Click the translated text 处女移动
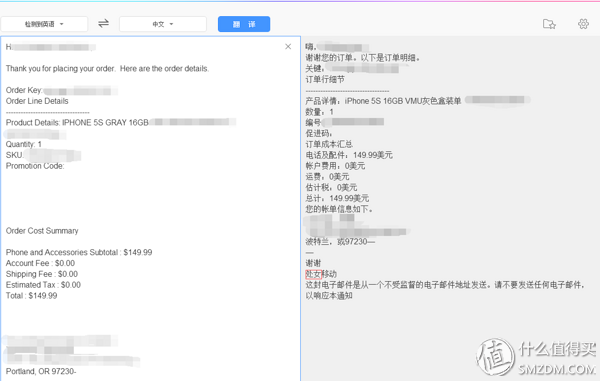 (x=321, y=274)
